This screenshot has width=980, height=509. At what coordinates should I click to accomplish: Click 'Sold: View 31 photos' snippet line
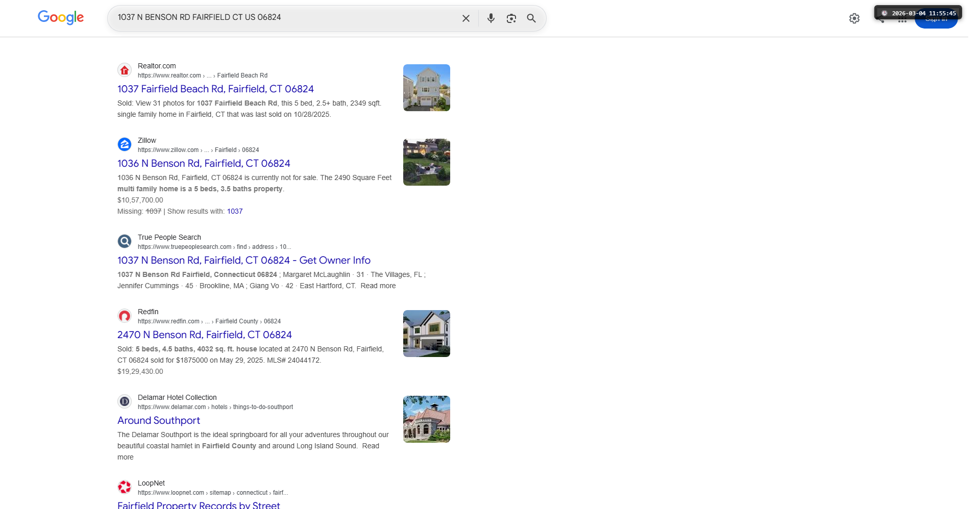click(249, 103)
